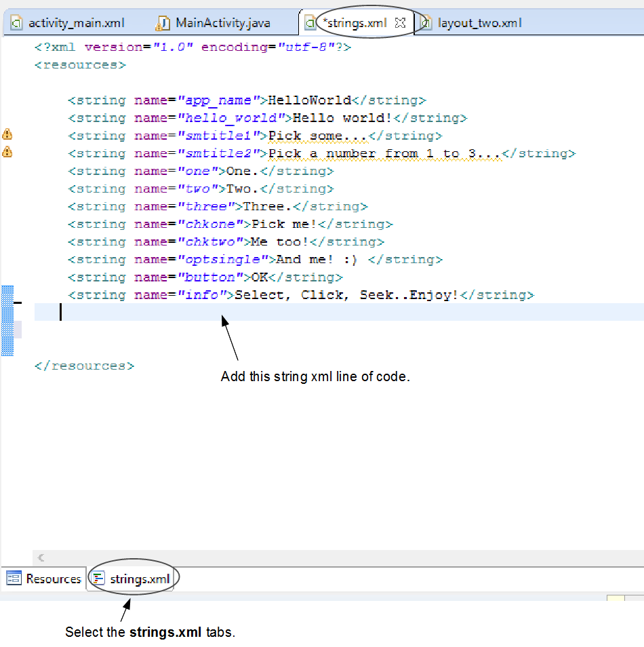Open the MainActivity.java editor tab

click(x=213, y=22)
